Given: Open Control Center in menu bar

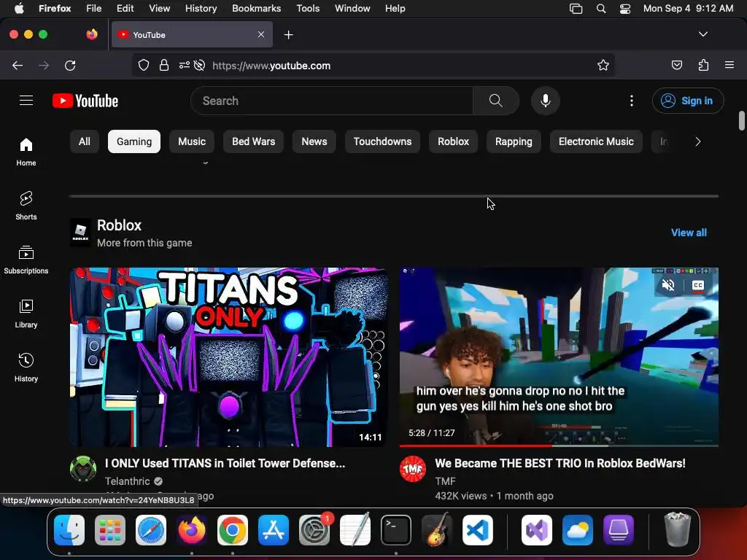Looking at the screenshot, I should click(625, 8).
